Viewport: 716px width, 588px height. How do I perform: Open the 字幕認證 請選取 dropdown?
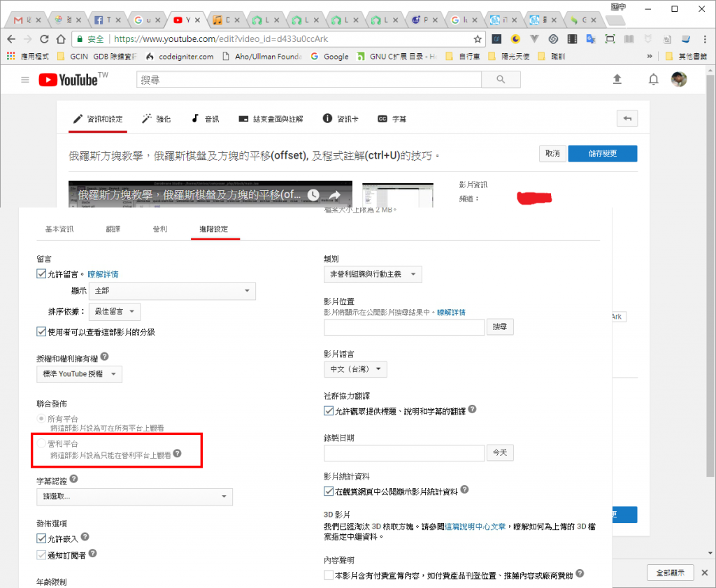click(x=135, y=496)
